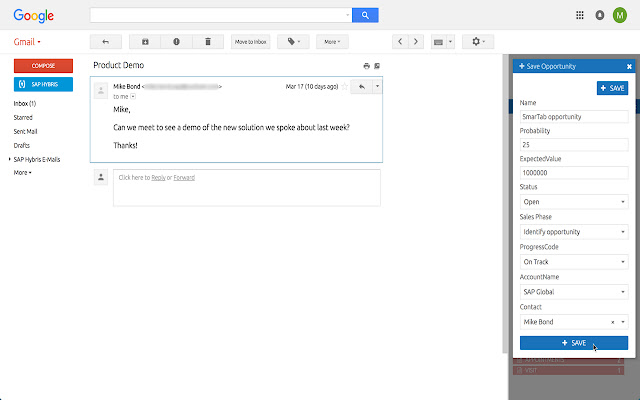Viewport: 640px width, 400px height.
Task: Reply to Mike Bond's message
Action: [x=362, y=87]
